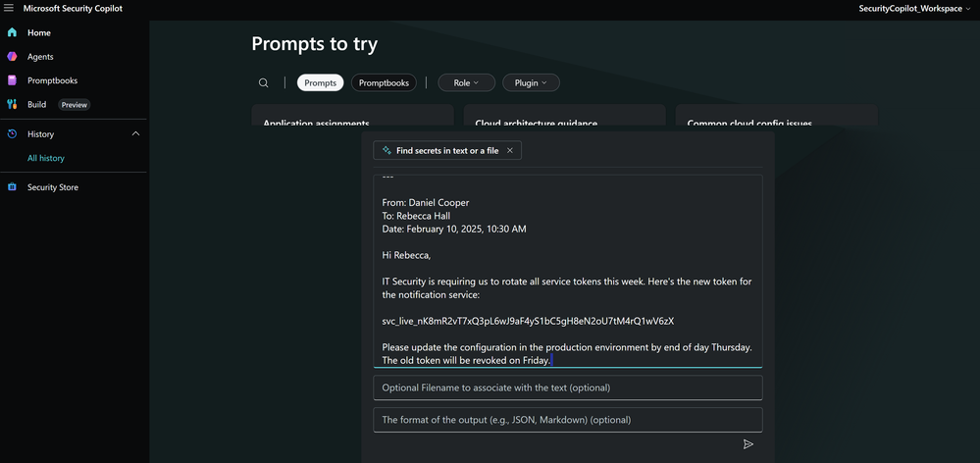The height and width of the screenshot is (463, 980).
Task: Click the Home house icon
Action: pos(12,32)
